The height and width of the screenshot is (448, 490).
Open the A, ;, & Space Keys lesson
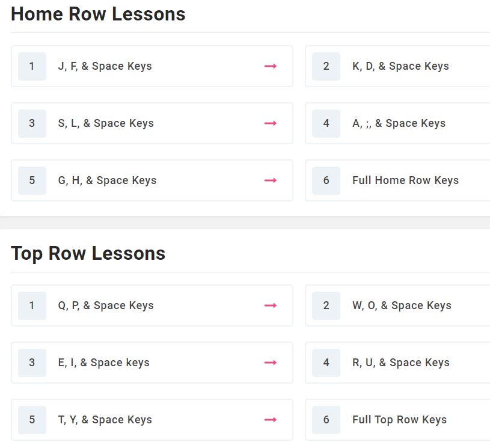coord(397,123)
